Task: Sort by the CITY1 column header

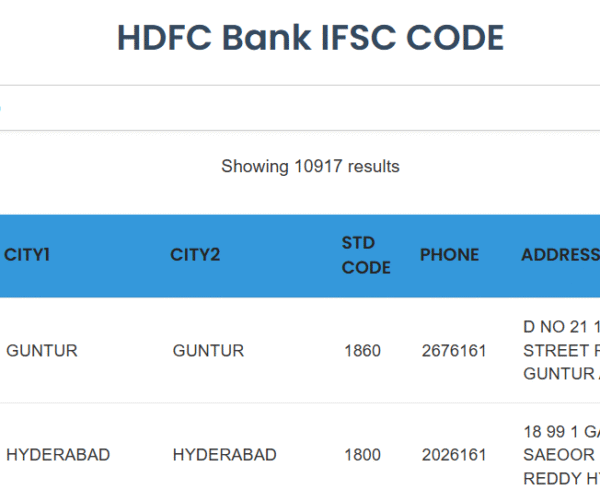Action: click(28, 255)
